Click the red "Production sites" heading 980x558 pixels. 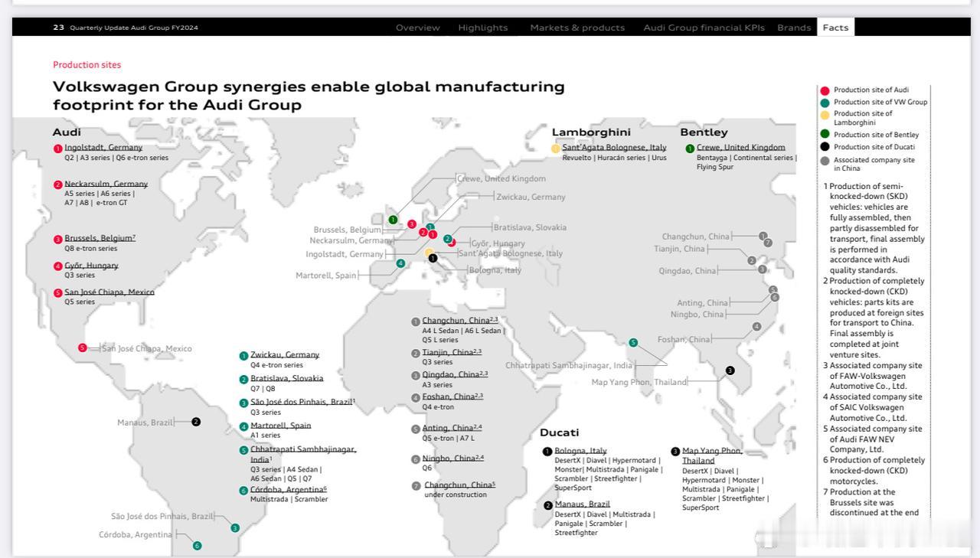(87, 65)
